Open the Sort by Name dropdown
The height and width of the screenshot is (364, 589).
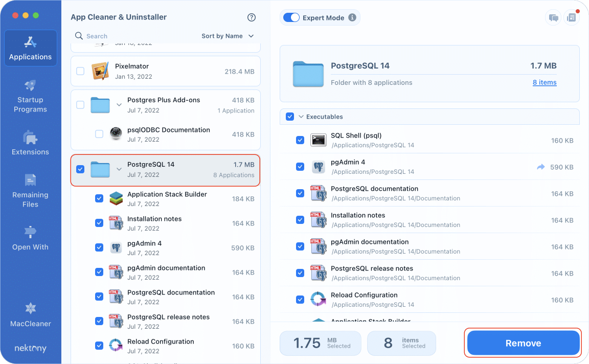[228, 36]
